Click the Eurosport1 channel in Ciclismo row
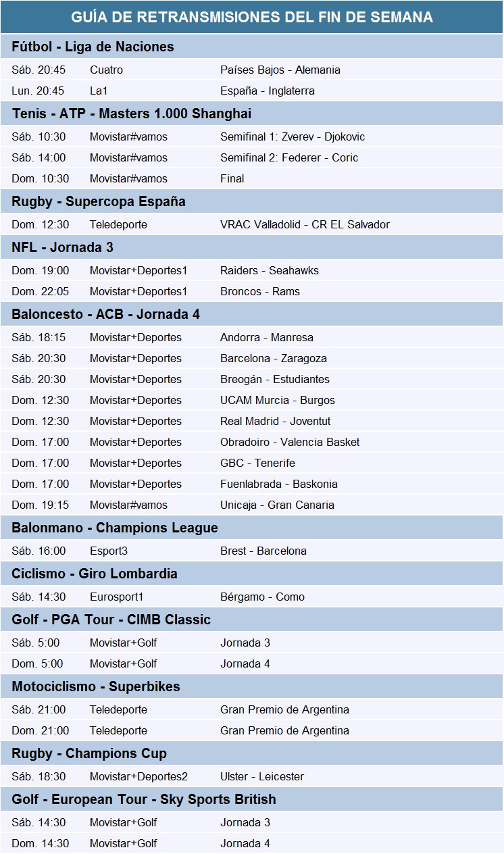Screen dimensions: 504x854 [116, 597]
